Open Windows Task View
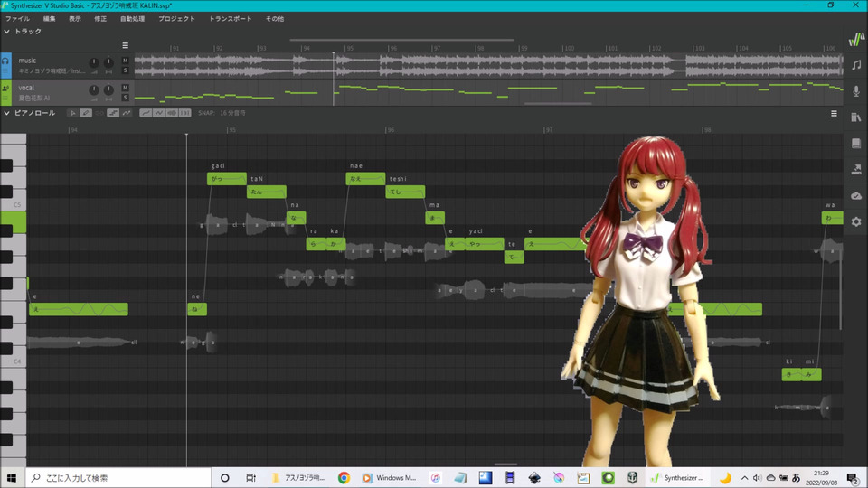This screenshot has width=868, height=488. [x=250, y=477]
